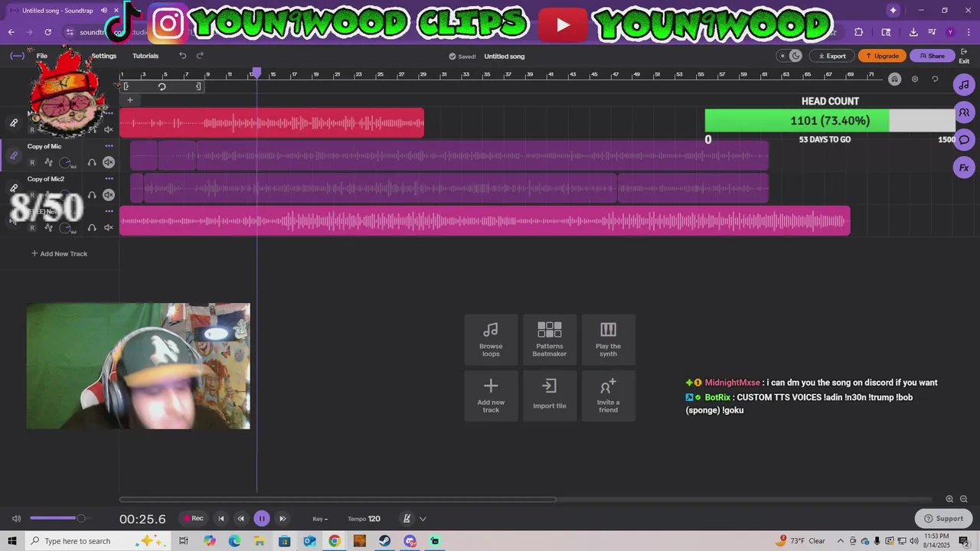Open the Settings menu

pyautogui.click(x=103, y=56)
